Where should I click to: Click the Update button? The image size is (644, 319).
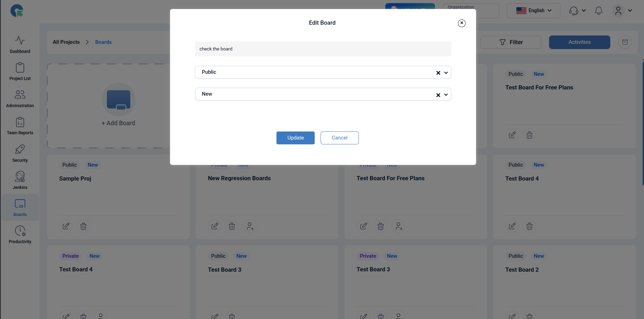pos(295,138)
